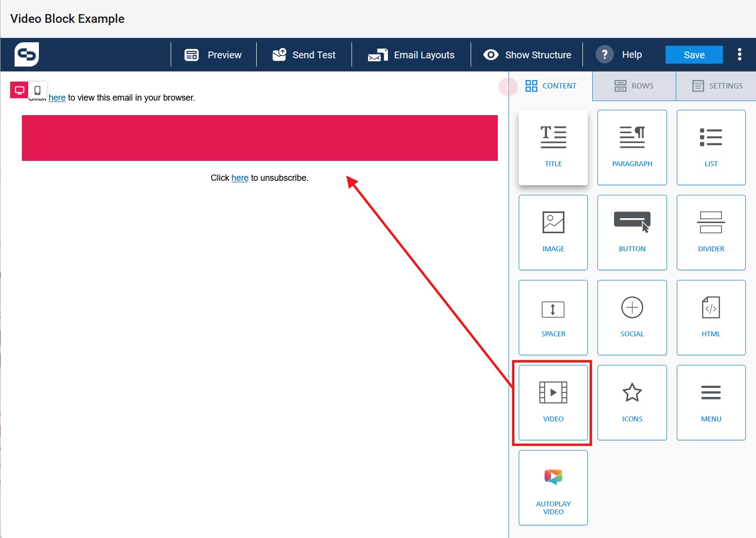The height and width of the screenshot is (538, 756).
Task: Click 'here' link to view in browser
Action: pos(57,98)
